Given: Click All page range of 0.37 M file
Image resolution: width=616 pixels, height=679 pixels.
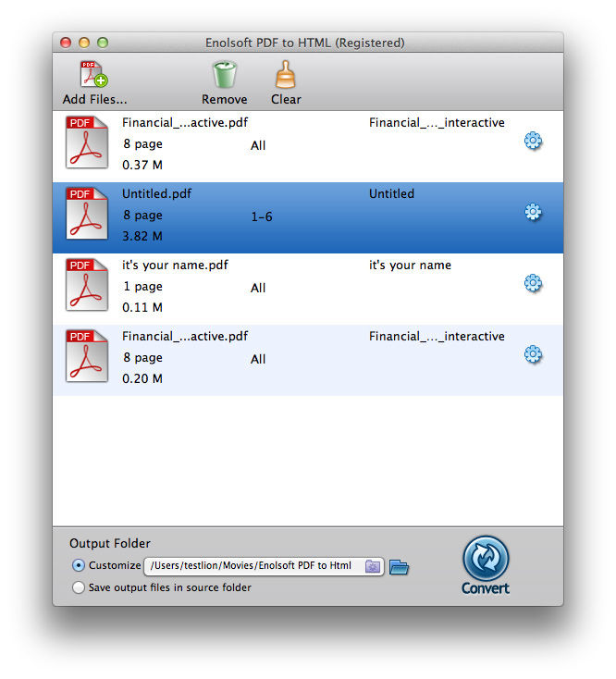Looking at the screenshot, I should click(x=258, y=145).
